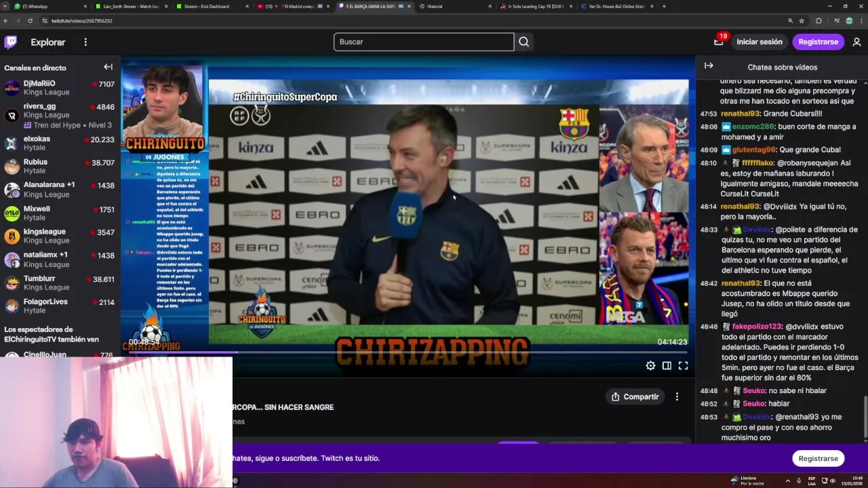This screenshot has width=868, height=488.
Task: Click username glutentag96 in chat
Action: [x=753, y=150]
